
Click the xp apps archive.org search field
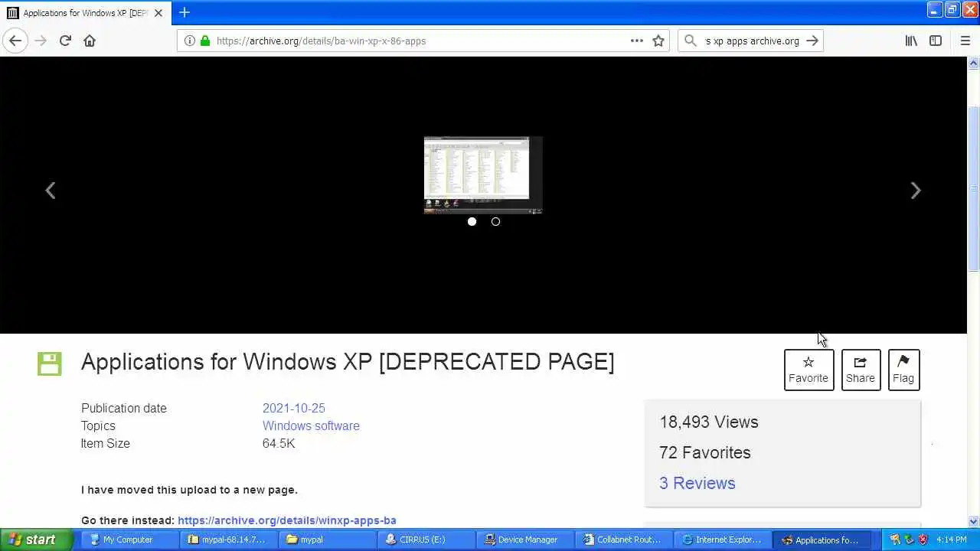(x=752, y=41)
